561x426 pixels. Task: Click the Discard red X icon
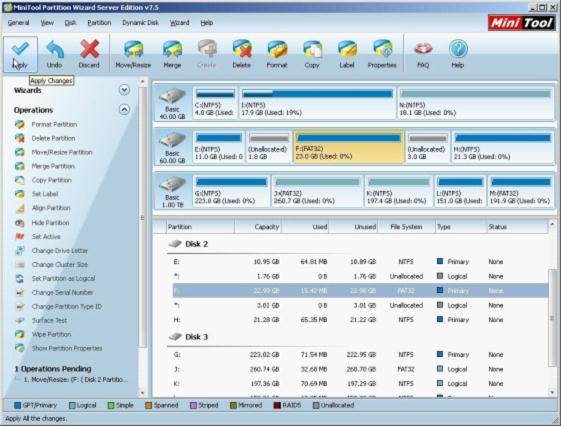point(89,54)
